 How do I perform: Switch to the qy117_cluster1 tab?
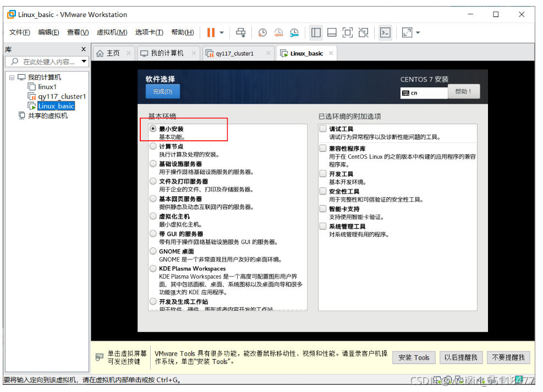coord(235,53)
